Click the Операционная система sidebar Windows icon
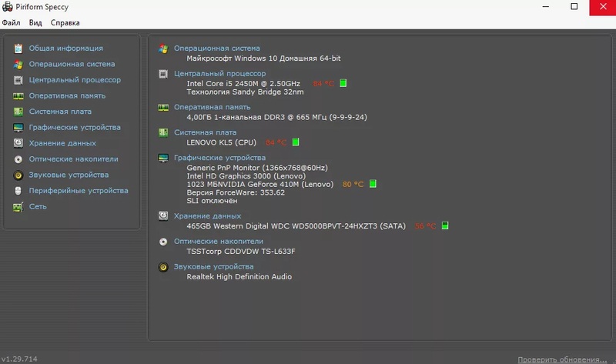The image size is (616, 364). tap(18, 64)
